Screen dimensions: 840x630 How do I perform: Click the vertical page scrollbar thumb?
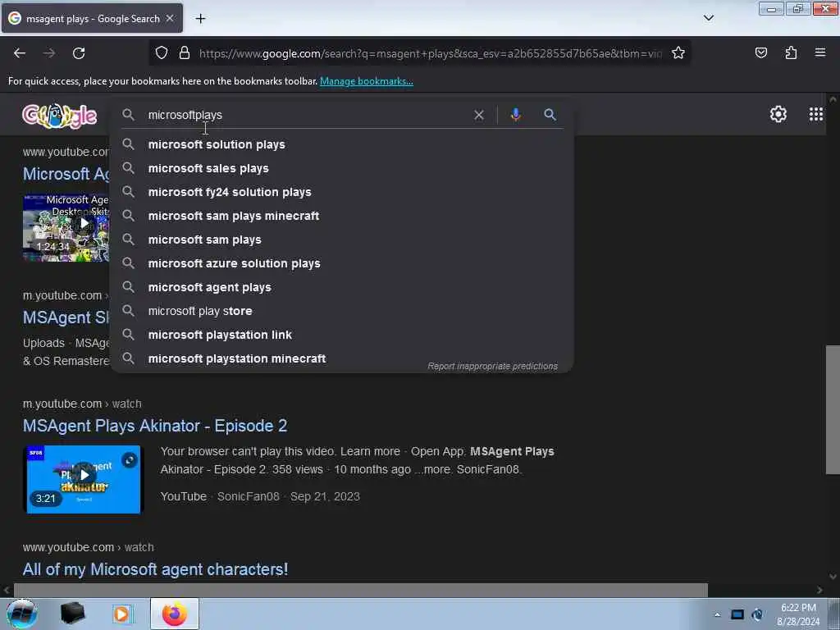tap(832, 410)
